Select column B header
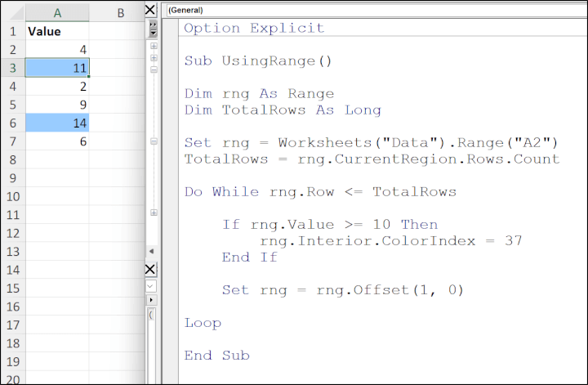The width and height of the screenshot is (588, 385). point(121,13)
